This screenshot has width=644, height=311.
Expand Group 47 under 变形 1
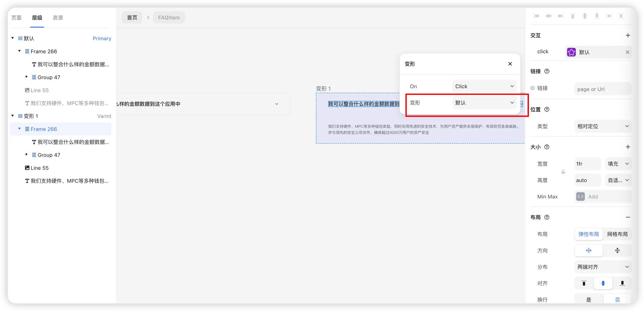point(27,155)
